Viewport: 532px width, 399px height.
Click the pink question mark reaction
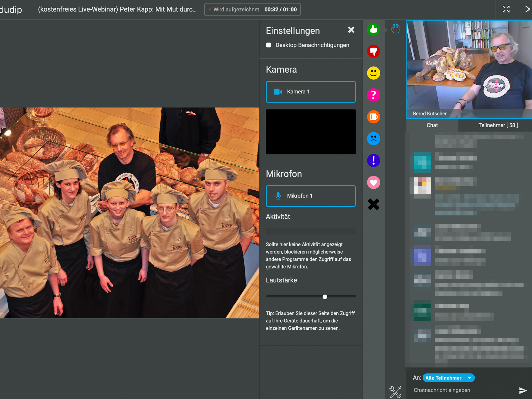(x=373, y=95)
